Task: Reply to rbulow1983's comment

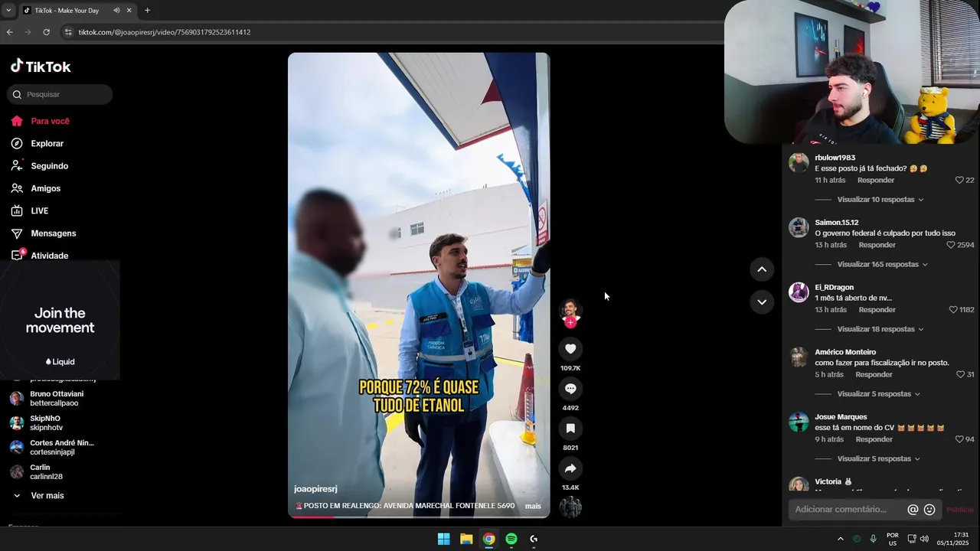Action: 876,181
